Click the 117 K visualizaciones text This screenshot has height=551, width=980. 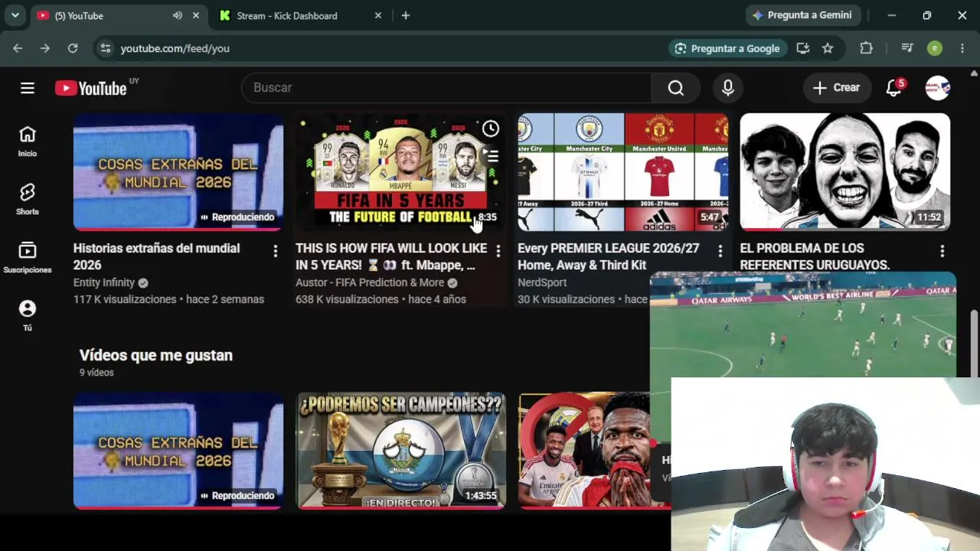[x=125, y=299]
